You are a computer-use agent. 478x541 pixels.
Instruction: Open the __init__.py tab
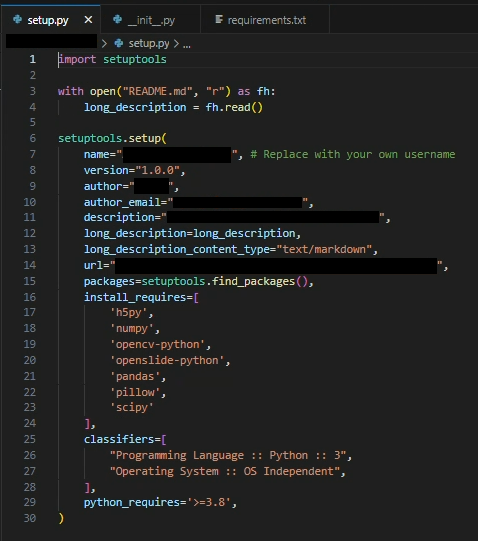coord(150,20)
